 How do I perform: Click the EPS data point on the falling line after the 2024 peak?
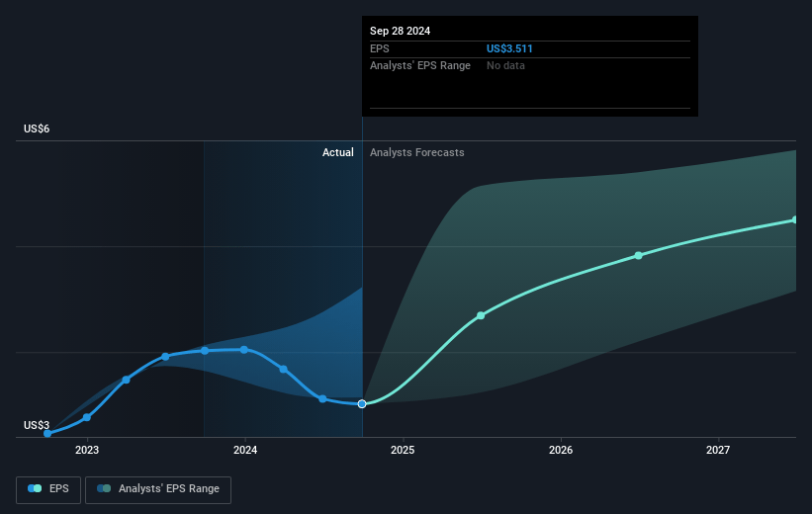283,369
